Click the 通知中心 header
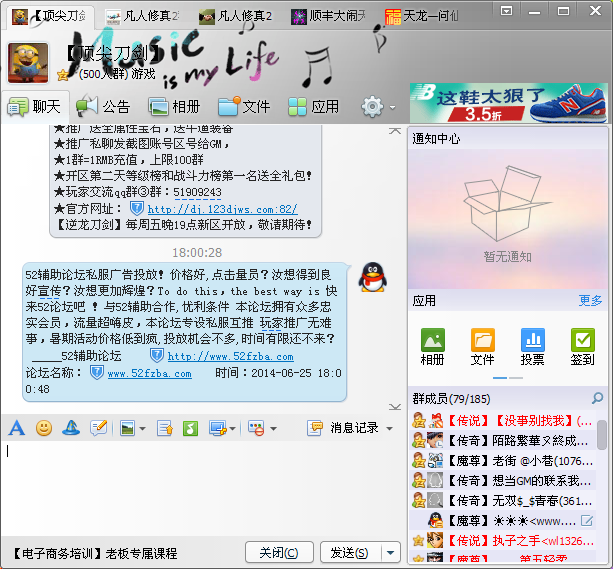This screenshot has width=613, height=569. click(436, 138)
